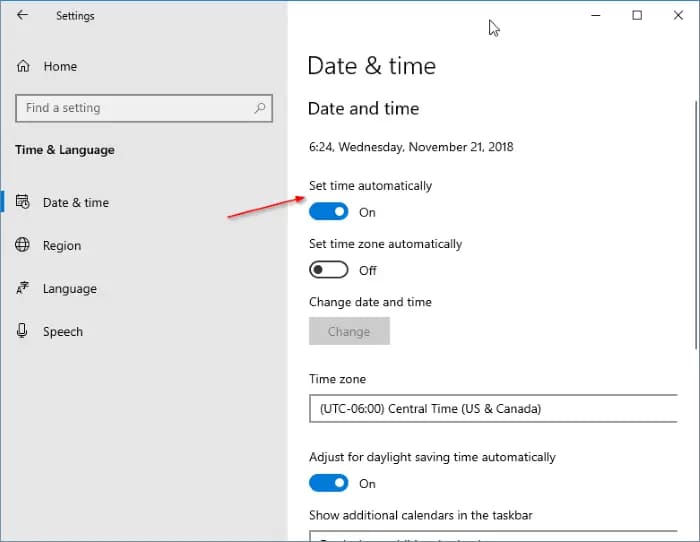
Task: Click the Home house icon
Action: coord(23,66)
